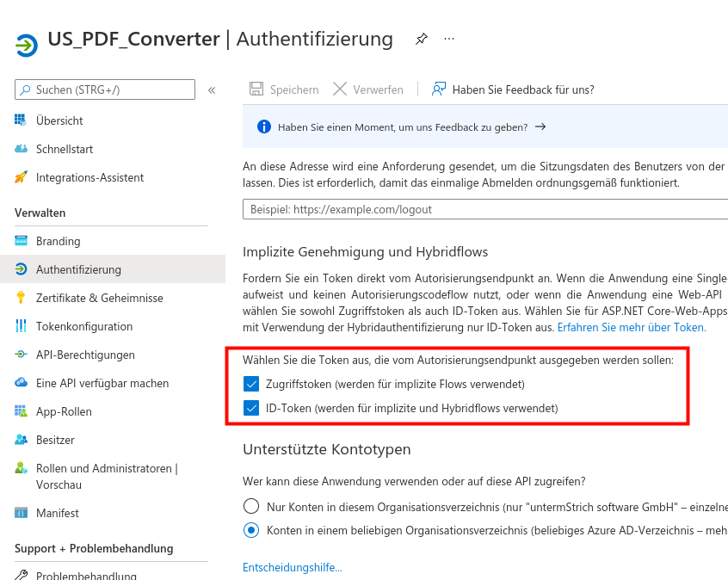
Task: Pin the US_PDF_Converter page
Action: click(x=421, y=38)
